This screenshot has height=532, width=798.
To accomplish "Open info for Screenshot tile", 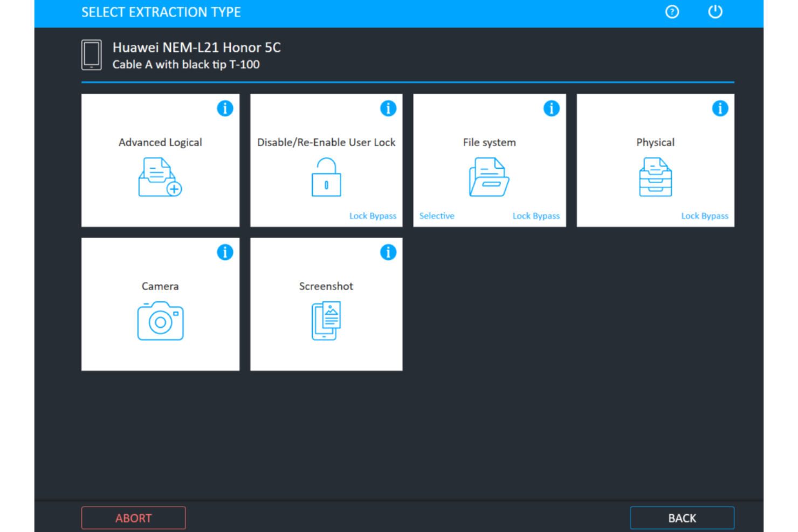I will point(388,252).
